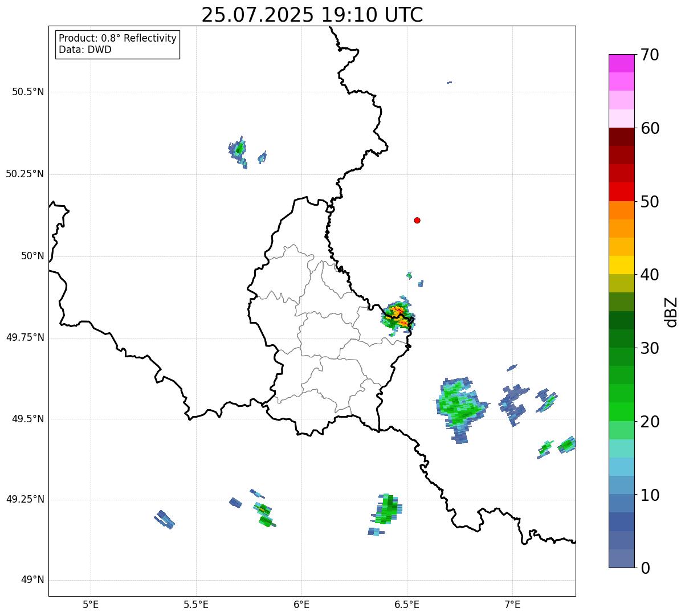Click the title text 25.07.2025 19:10 UTC
685x616 pixels.
click(312, 14)
